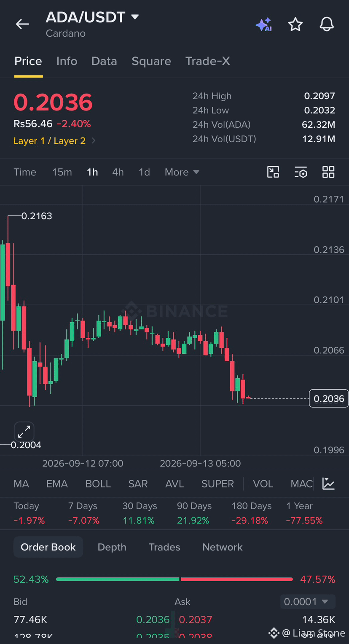Open the AI sparkle assistant icon
Screen dimensions: 349x644
point(264,24)
